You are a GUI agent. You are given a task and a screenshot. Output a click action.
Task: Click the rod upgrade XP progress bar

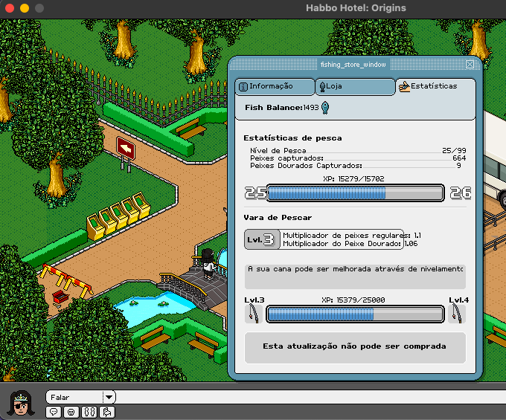pyautogui.click(x=355, y=314)
